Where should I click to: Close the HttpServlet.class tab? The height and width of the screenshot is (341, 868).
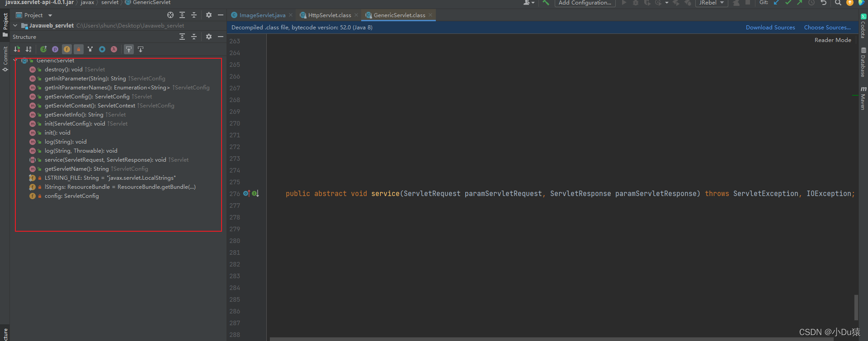(x=356, y=15)
